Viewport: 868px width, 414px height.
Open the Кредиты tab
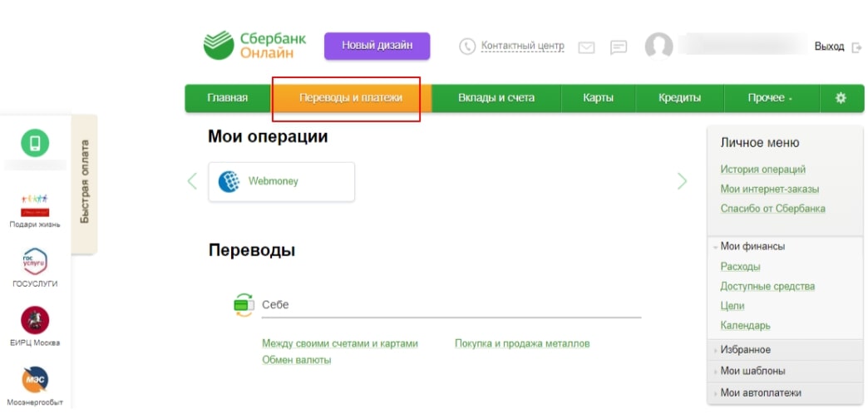[680, 98]
